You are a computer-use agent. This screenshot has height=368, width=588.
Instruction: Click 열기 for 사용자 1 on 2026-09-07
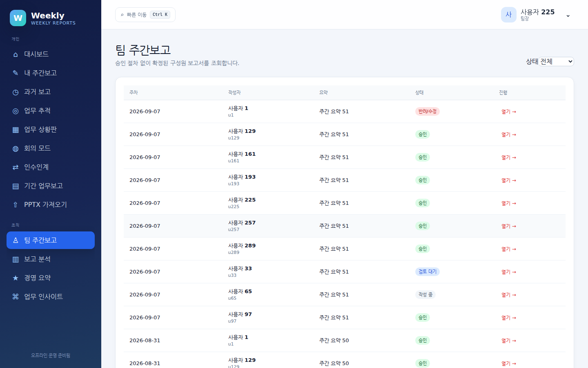509,112
